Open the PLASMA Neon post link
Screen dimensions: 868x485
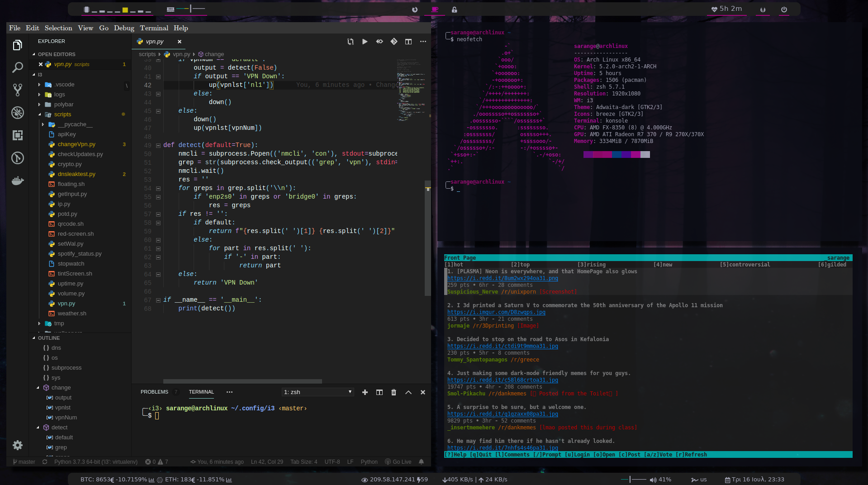503,278
